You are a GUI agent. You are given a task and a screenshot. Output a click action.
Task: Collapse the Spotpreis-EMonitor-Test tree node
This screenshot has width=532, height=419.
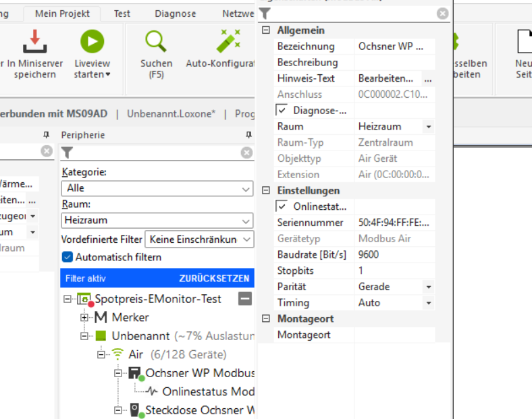tap(68, 299)
